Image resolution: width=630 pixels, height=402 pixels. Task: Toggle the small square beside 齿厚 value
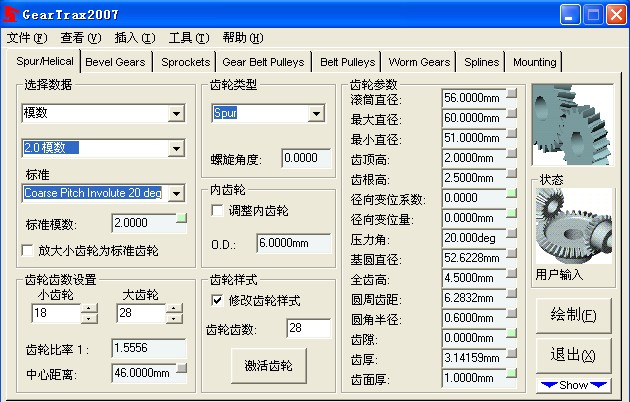(x=511, y=353)
